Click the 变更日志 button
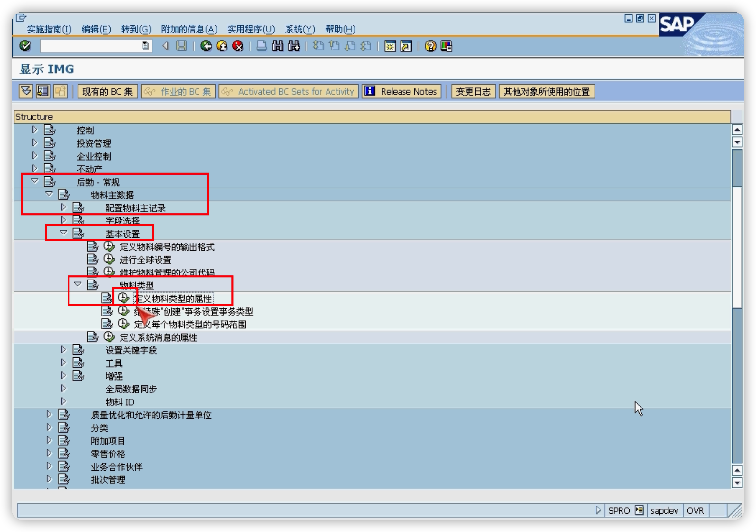756x532 pixels. 473,92
